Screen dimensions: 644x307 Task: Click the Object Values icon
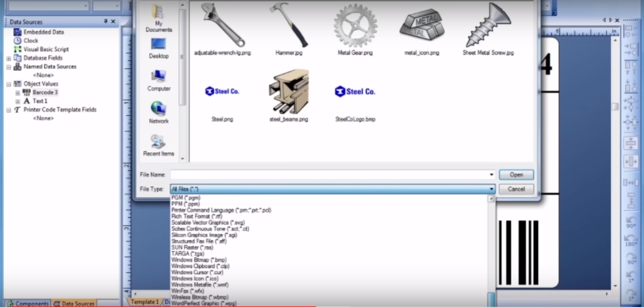(17, 84)
